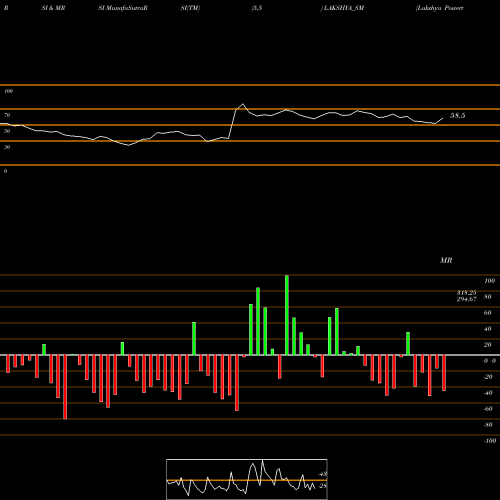Click the MR axis label 100

(490, 281)
